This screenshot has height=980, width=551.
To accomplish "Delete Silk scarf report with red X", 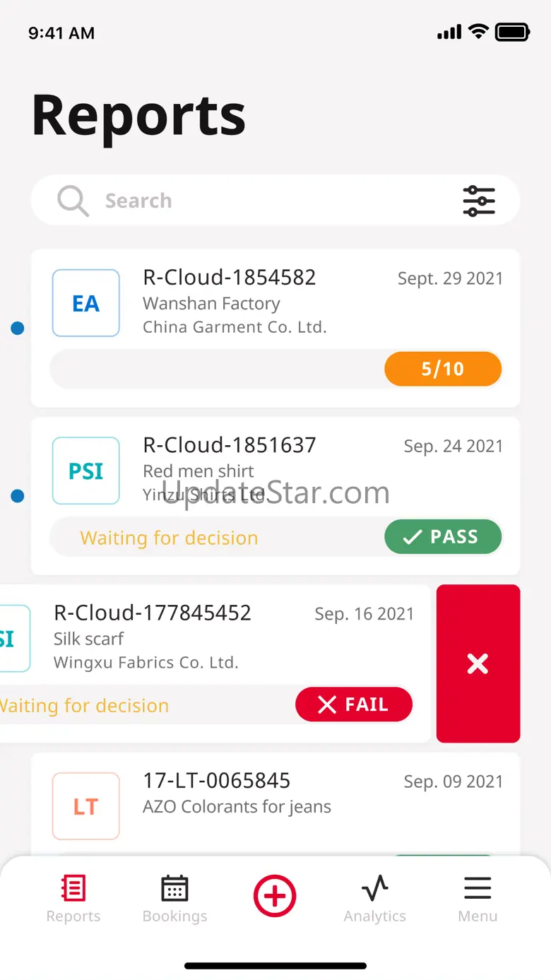I will (x=478, y=663).
